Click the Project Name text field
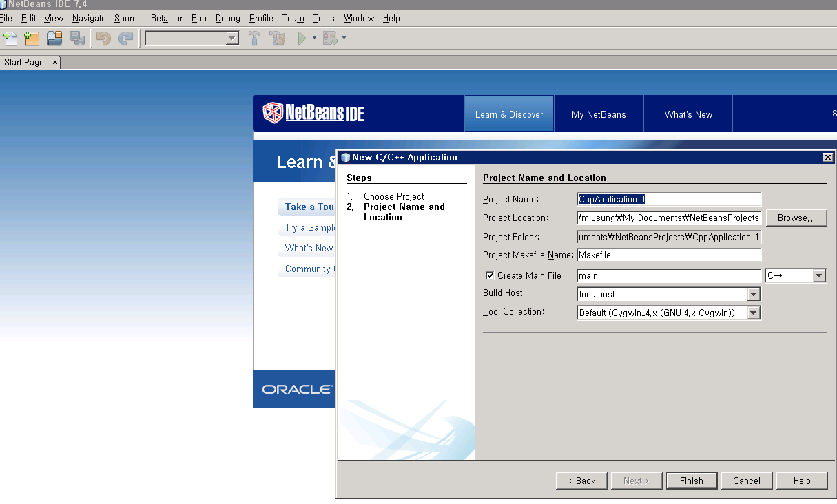Screen dimensions: 837x504 668,200
